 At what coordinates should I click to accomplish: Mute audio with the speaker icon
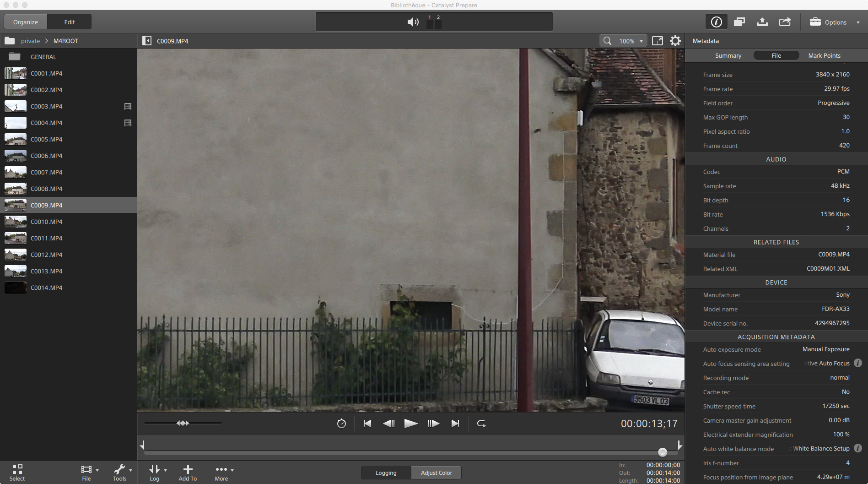click(413, 22)
